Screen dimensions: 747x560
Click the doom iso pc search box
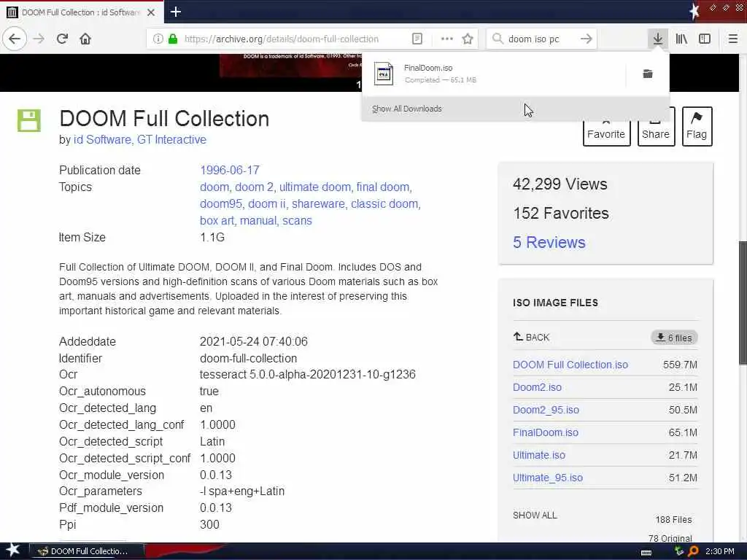(541, 39)
